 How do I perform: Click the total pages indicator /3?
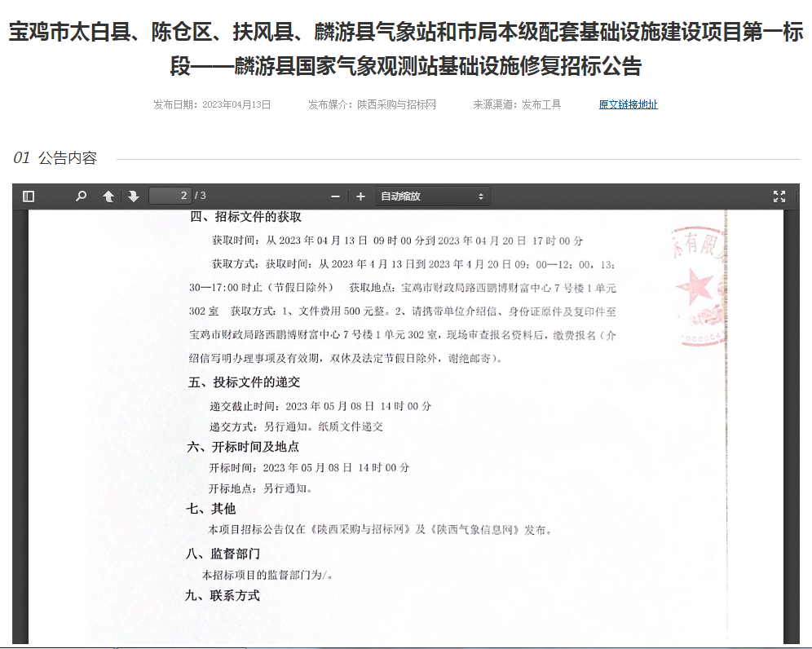click(x=201, y=196)
